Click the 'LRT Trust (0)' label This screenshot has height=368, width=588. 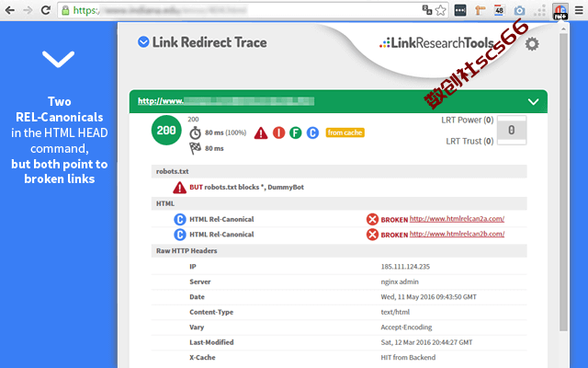pyautogui.click(x=469, y=141)
